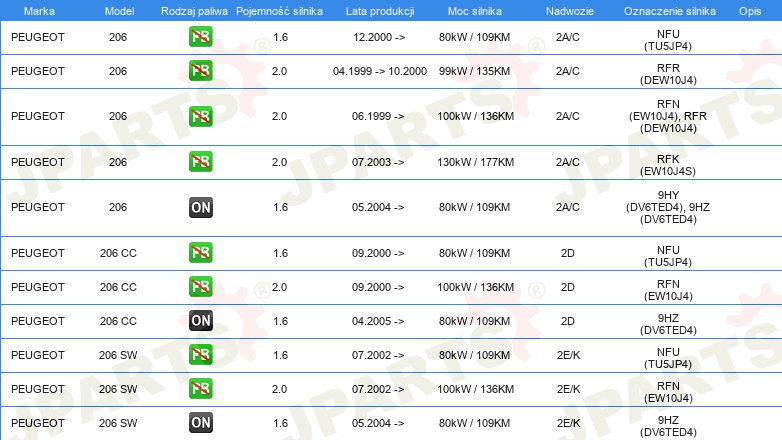Select '07.2002 ->' in the 206 SW 2.0 row
782x440 pixels.
point(378,389)
